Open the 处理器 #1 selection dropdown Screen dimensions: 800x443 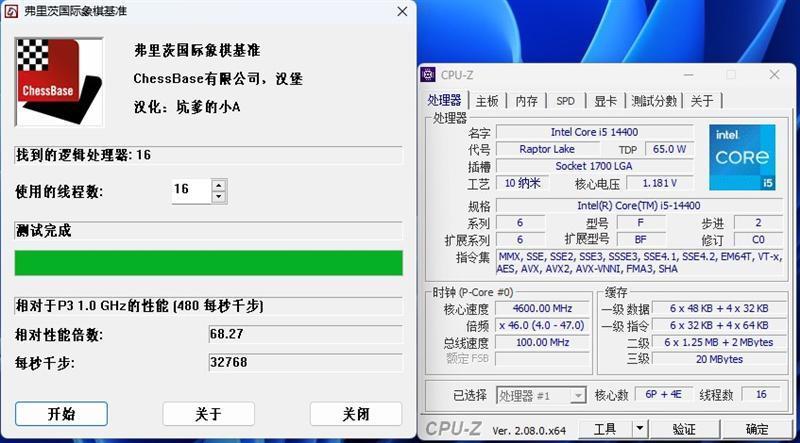(x=541, y=396)
